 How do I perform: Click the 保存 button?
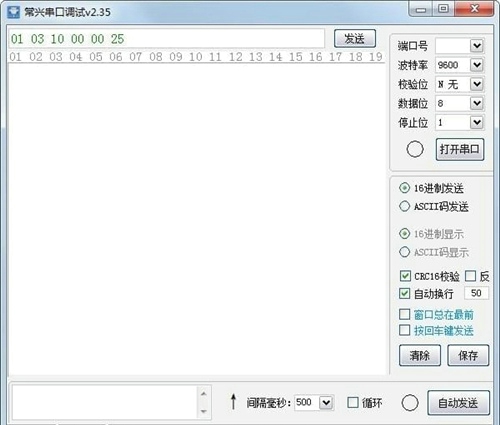[x=468, y=355]
